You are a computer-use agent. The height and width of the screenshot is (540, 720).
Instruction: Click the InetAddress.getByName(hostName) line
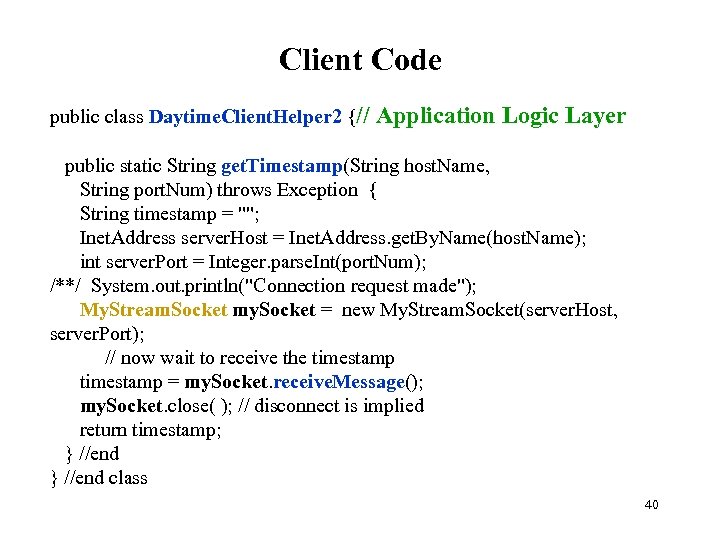pyautogui.click(x=333, y=238)
